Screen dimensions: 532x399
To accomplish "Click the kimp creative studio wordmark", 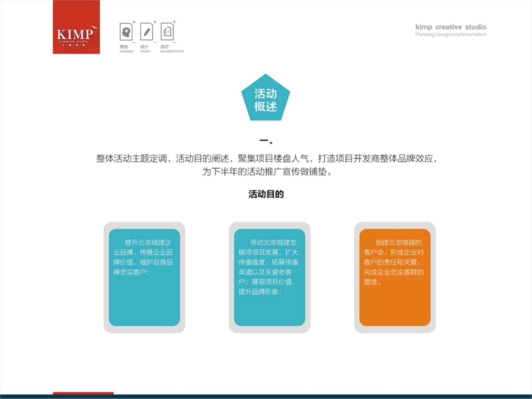I will click(x=450, y=27).
